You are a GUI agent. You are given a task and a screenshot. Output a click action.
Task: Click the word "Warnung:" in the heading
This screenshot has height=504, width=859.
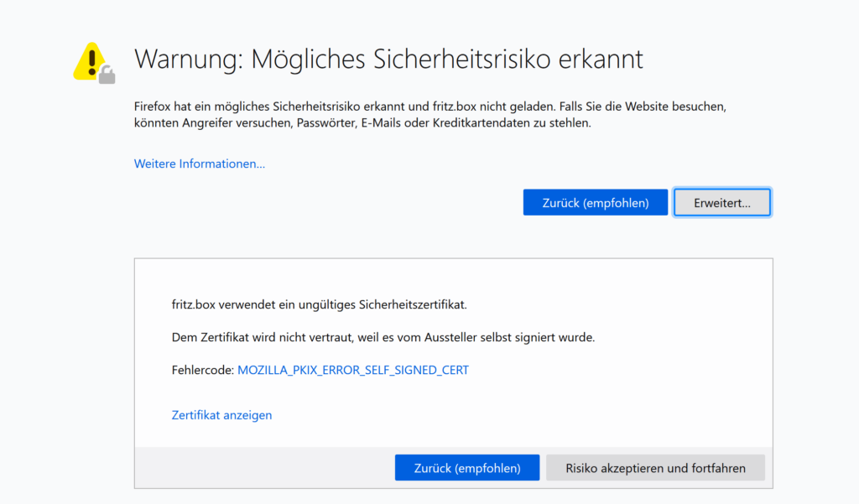pyautogui.click(x=189, y=60)
